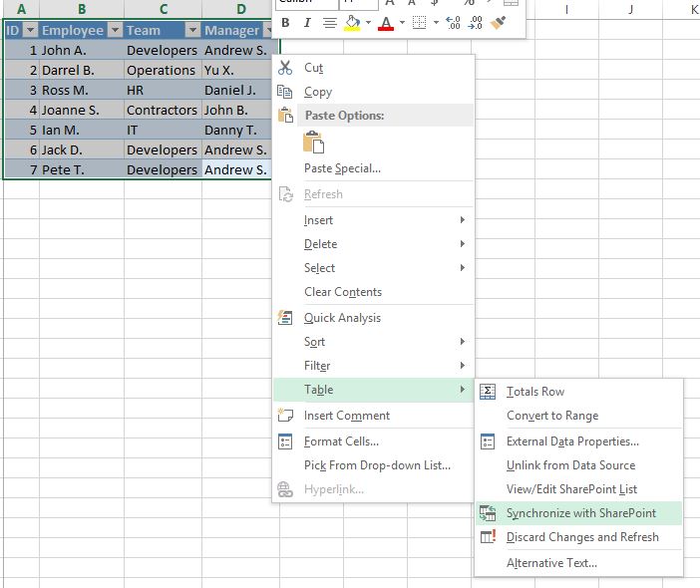The height and width of the screenshot is (588, 700).
Task: Open the Employee column filter dropdown
Action: (x=115, y=30)
